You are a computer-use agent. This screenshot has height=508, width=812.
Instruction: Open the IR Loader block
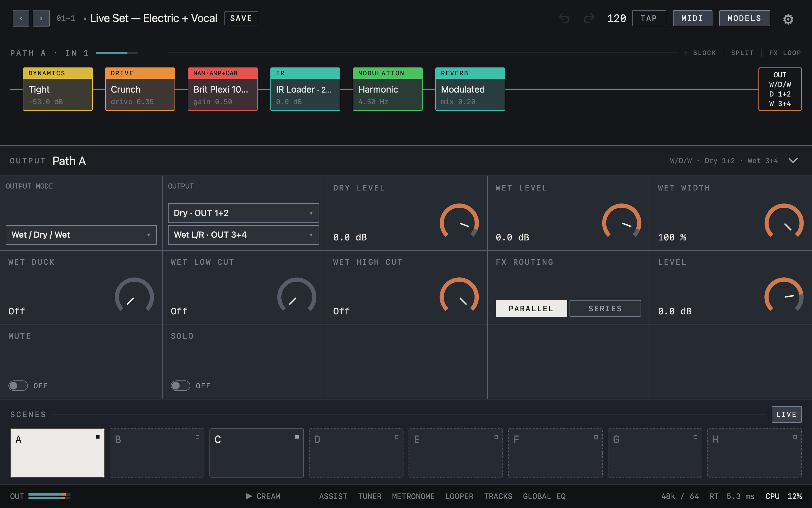pos(305,89)
